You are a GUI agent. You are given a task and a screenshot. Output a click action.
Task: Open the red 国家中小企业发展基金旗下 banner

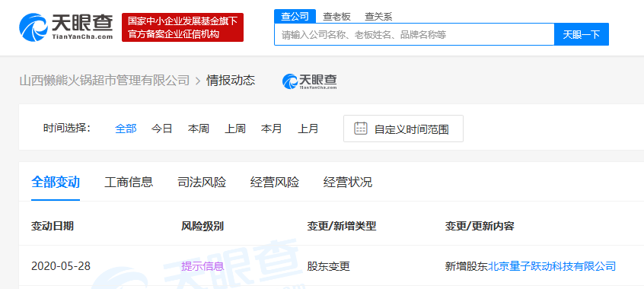click(183, 27)
